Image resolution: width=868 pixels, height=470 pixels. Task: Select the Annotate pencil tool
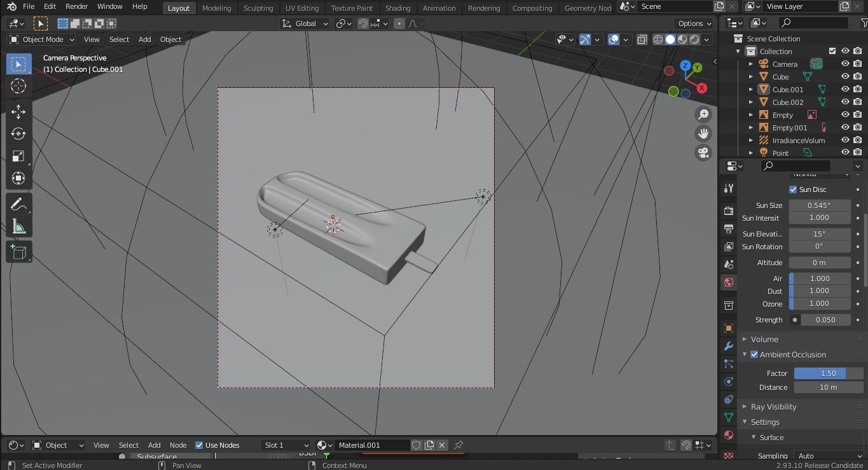(18, 204)
